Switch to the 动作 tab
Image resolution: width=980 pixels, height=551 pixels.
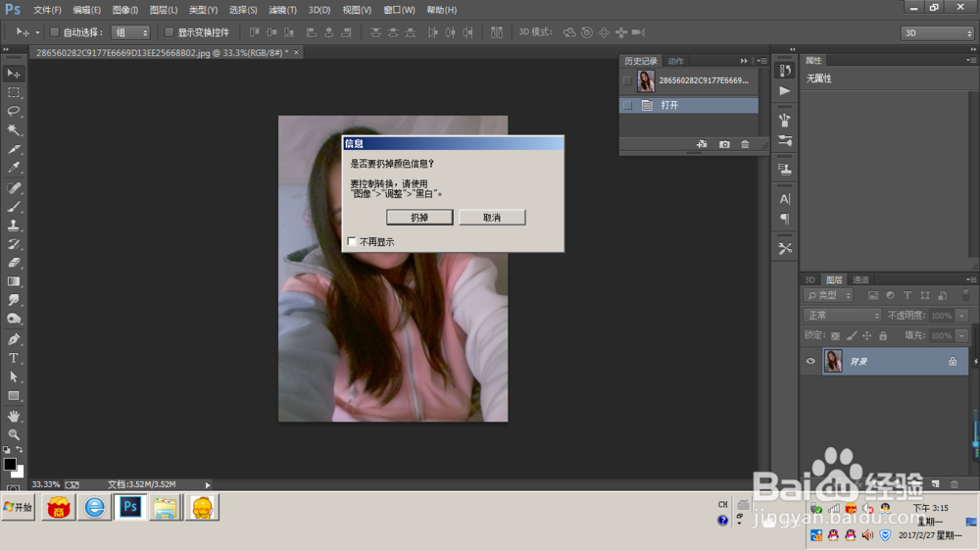tap(675, 61)
